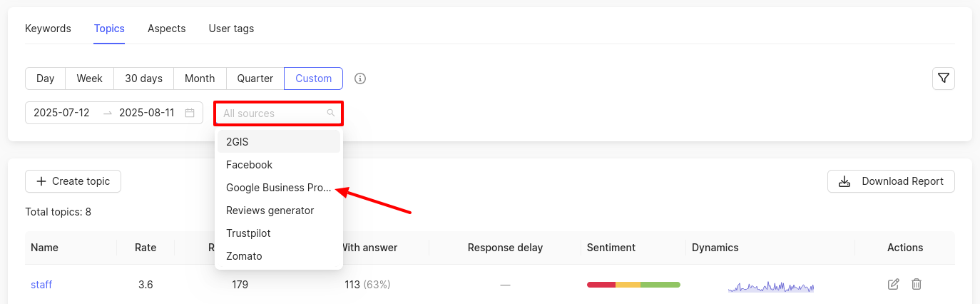Download the topics report

pos(891,181)
